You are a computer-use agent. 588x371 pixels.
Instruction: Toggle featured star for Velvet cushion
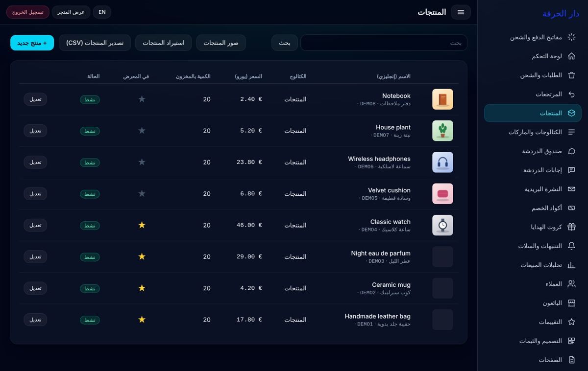142,193
